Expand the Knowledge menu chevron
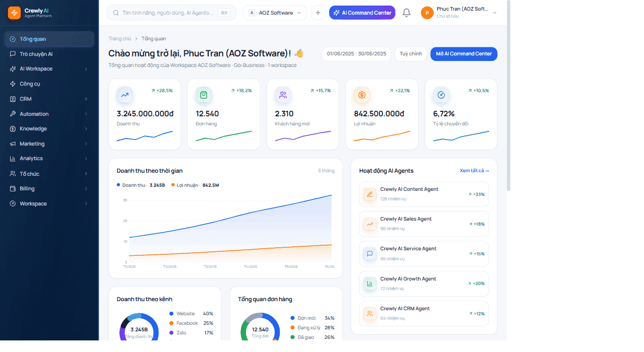Viewport: 644px width, 352px height. pos(86,129)
